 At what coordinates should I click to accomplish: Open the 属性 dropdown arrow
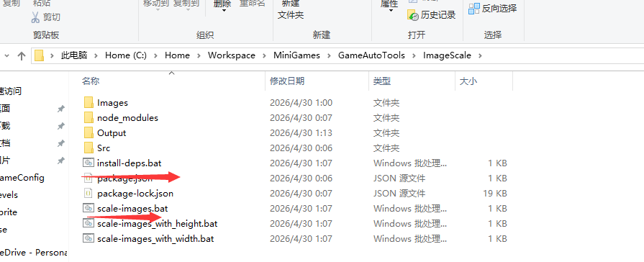pyautogui.click(x=391, y=11)
